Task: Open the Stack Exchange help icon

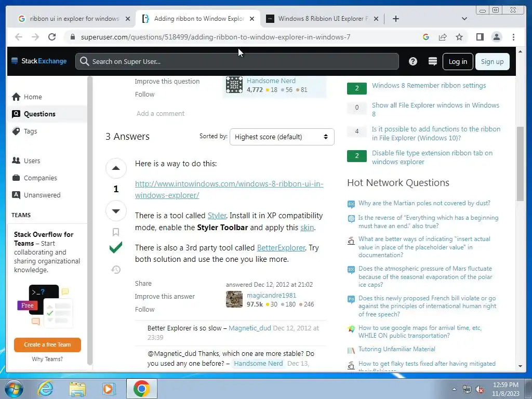Action: pyautogui.click(x=413, y=61)
